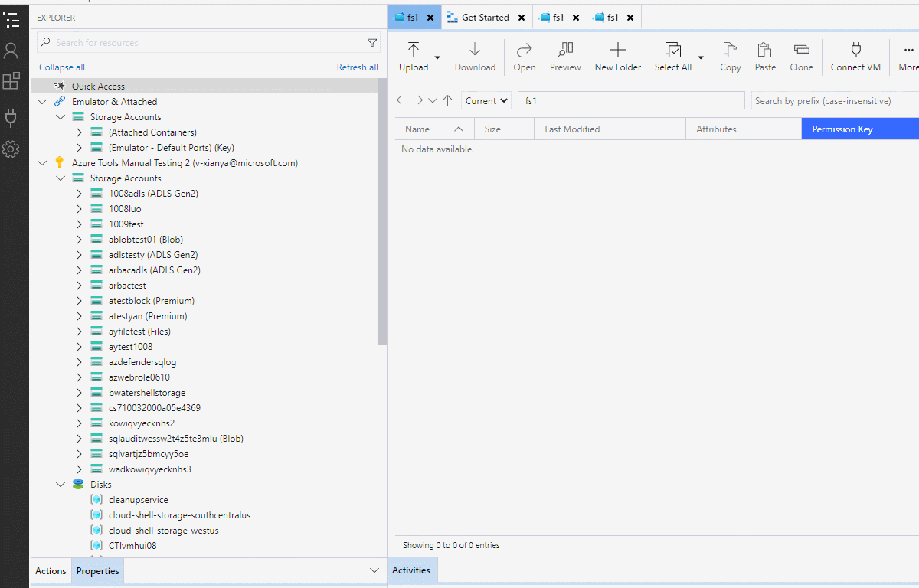The height and width of the screenshot is (588, 919).
Task: Open the Account Management sidebar icon
Action: (x=11, y=51)
